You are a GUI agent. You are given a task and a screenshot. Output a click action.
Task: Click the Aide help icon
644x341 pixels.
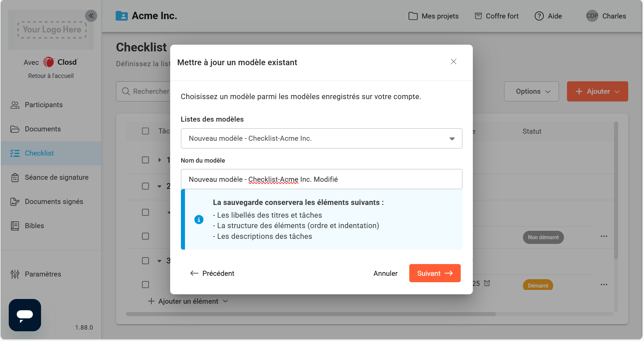pos(539,16)
